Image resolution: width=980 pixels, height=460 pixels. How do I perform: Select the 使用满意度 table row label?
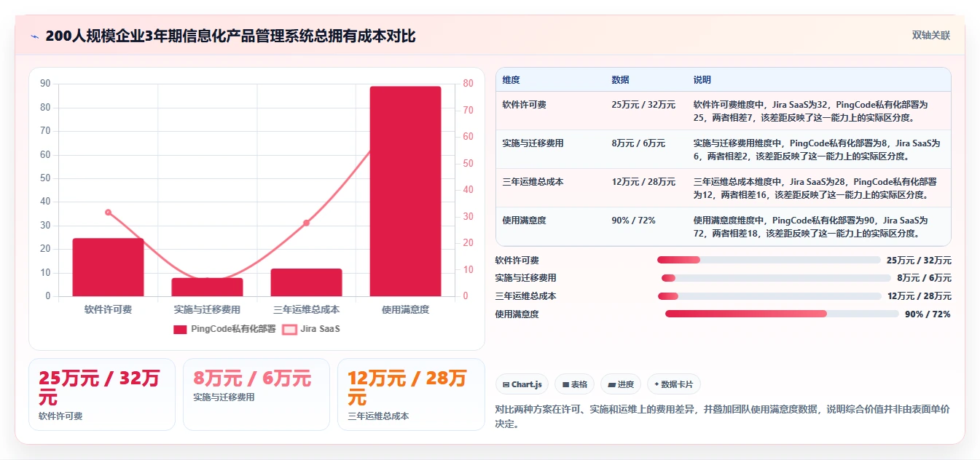coord(524,221)
